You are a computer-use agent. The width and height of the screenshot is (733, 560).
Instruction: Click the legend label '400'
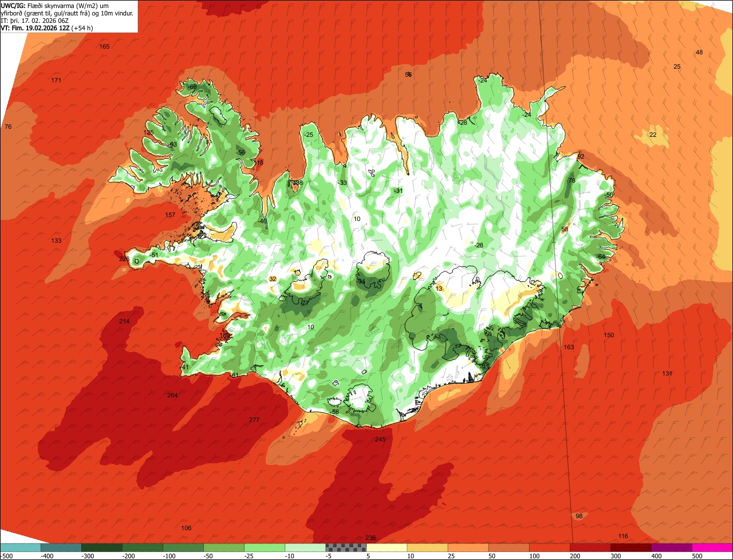[657, 555]
